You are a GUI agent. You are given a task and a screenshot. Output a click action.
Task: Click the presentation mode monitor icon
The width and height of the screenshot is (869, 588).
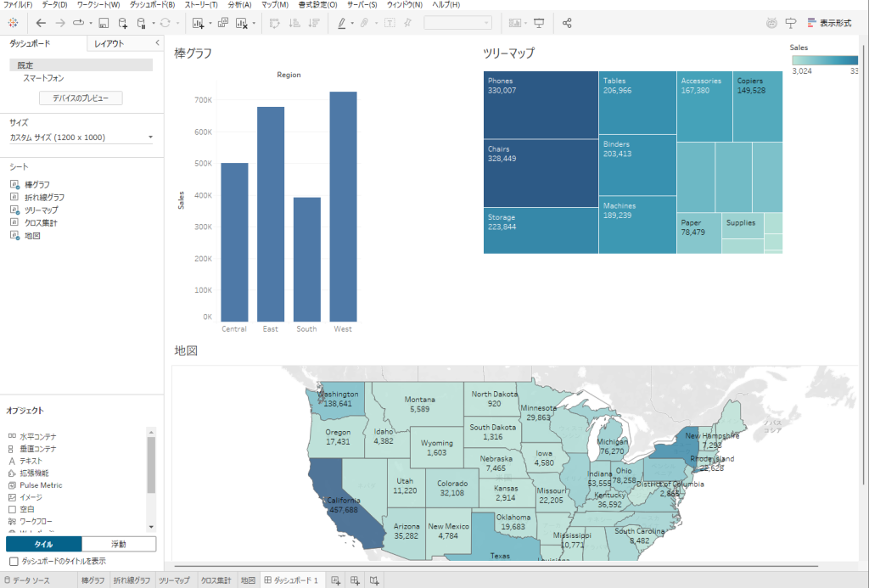pos(538,23)
